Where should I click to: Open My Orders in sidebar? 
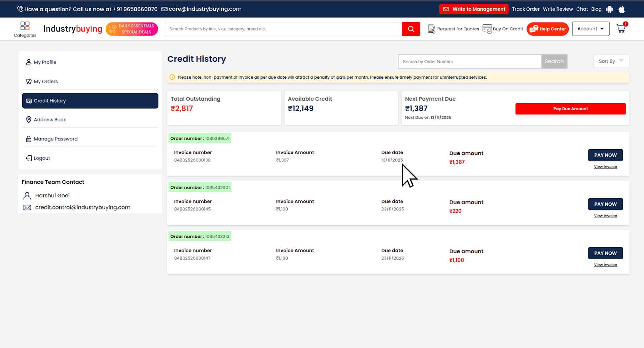click(x=46, y=81)
